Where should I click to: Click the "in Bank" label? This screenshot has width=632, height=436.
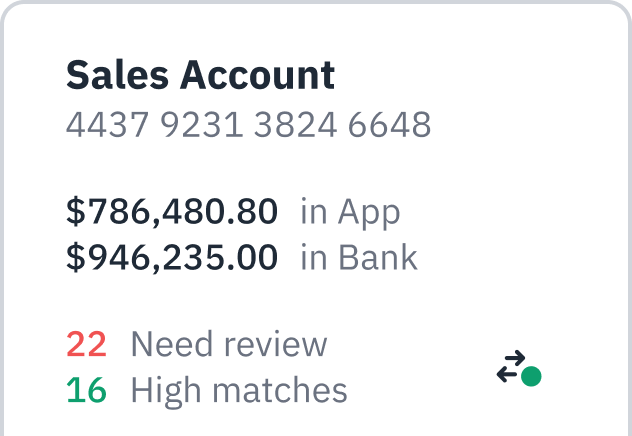pos(359,258)
